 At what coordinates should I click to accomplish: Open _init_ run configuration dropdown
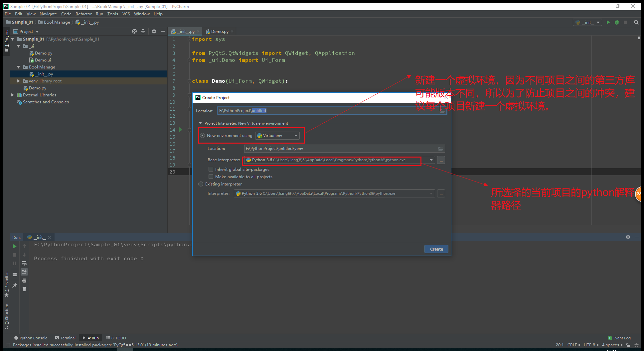[x=587, y=22]
